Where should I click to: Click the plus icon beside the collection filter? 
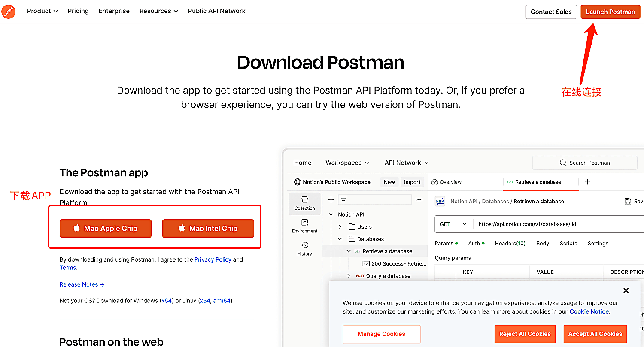point(331,199)
